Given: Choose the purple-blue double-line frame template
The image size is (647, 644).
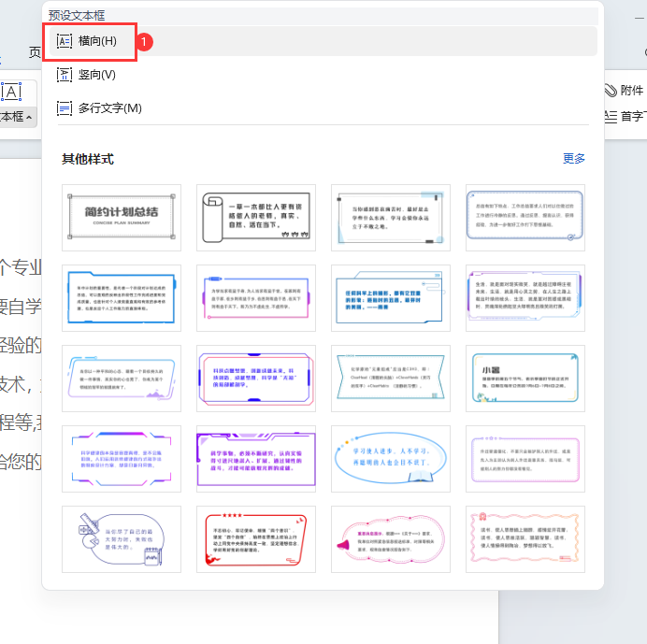Looking at the screenshot, I should click(x=525, y=298).
